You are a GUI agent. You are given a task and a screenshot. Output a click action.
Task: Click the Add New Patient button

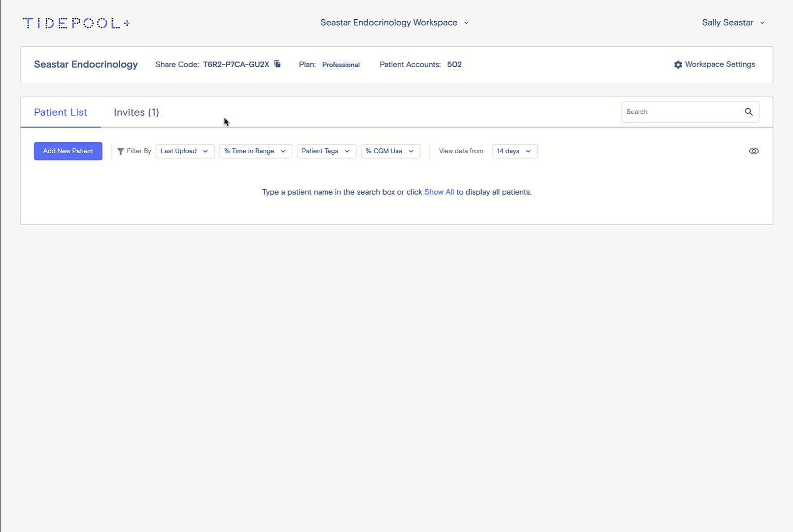pyautogui.click(x=68, y=151)
